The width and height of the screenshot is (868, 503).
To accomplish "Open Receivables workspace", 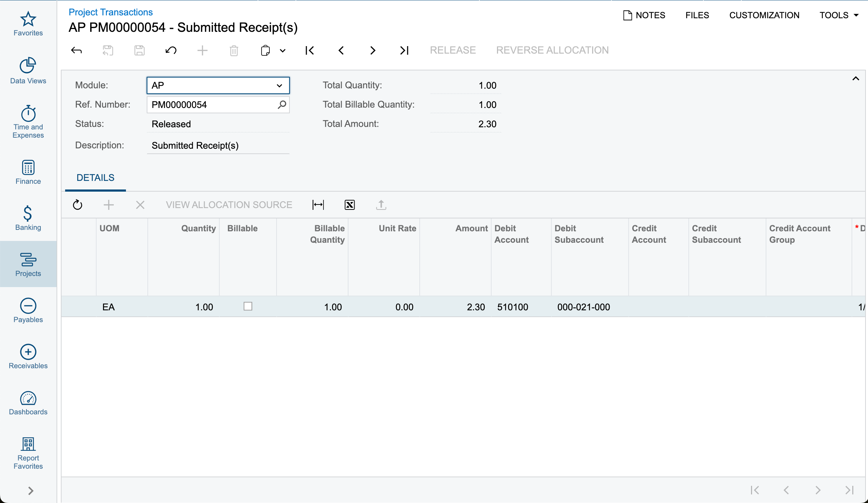I will pos(28,356).
